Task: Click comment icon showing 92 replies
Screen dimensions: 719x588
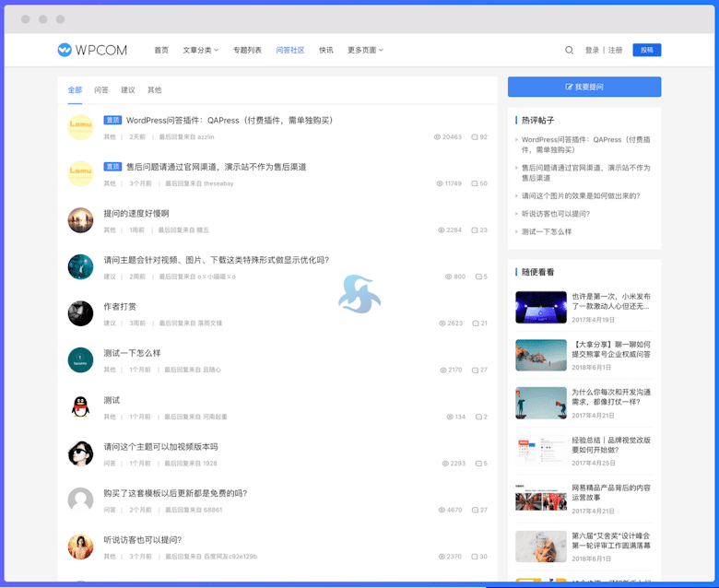Action: point(475,137)
